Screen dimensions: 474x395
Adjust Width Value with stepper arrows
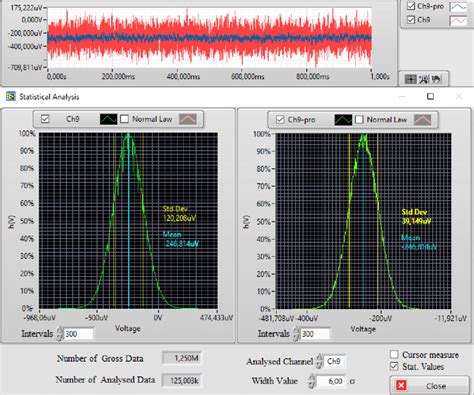click(312, 381)
